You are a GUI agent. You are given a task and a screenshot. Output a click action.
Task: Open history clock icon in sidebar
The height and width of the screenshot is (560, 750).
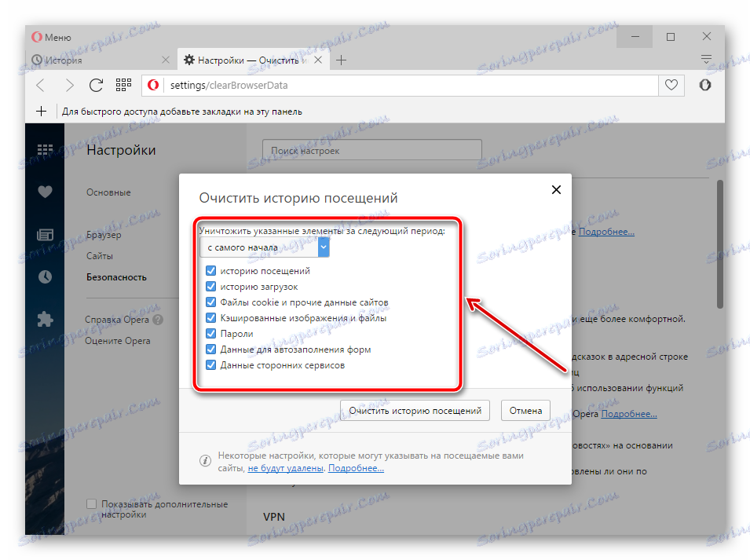(45, 276)
